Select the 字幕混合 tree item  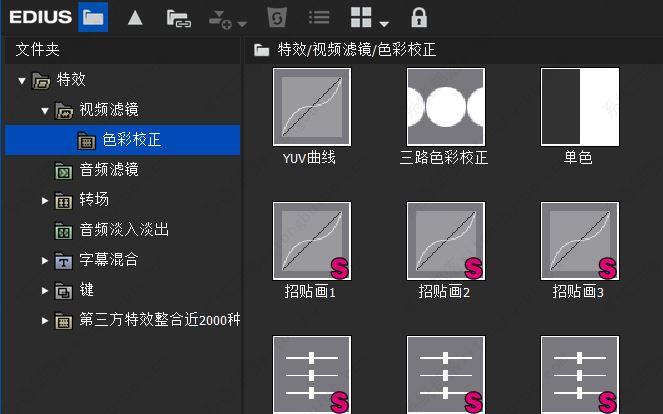(109, 260)
